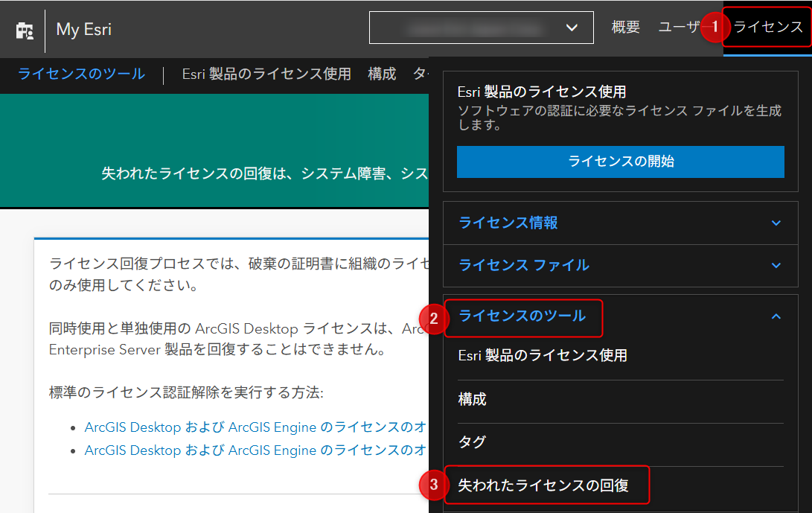Click ライセンスのツール in the sub-navigation bar
This screenshot has height=513, width=812.
(81, 74)
